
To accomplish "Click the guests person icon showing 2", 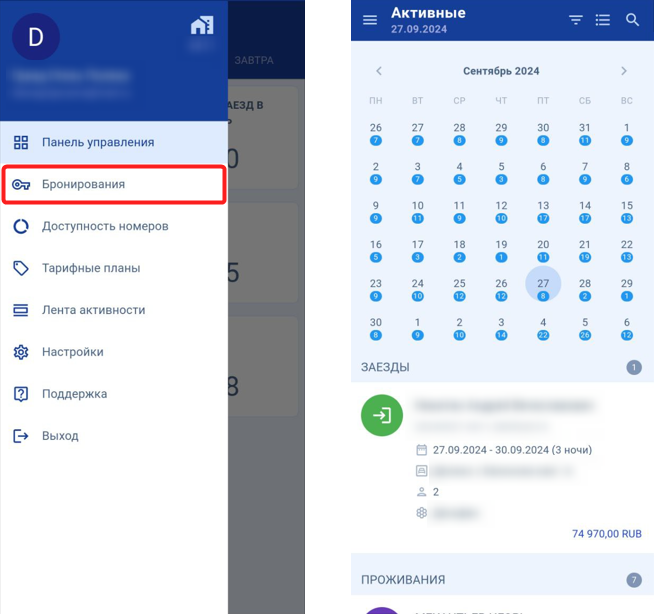I will point(421,492).
